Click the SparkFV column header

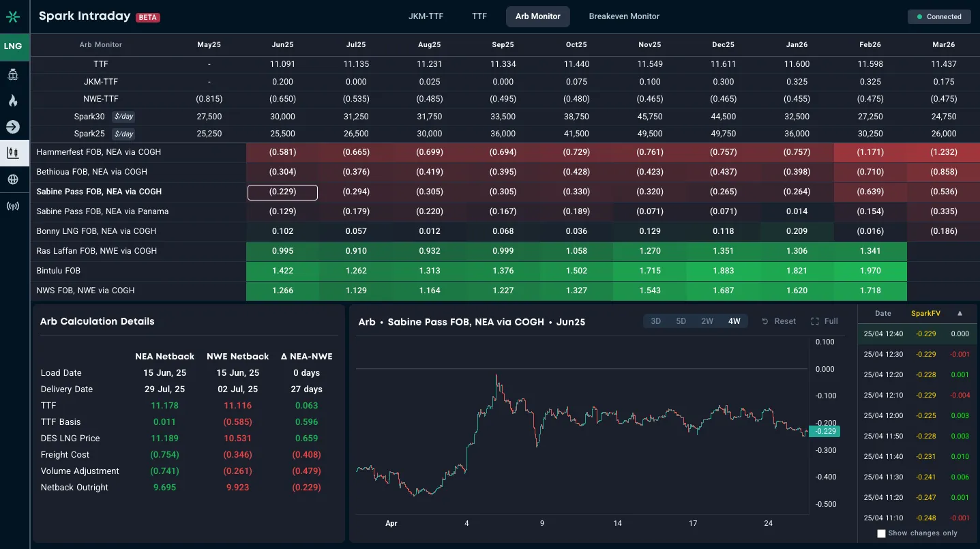pos(925,314)
